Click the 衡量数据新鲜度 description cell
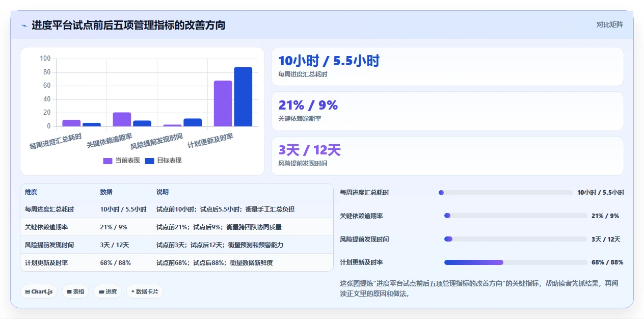Screen dimensions: 644x319 coord(214,263)
